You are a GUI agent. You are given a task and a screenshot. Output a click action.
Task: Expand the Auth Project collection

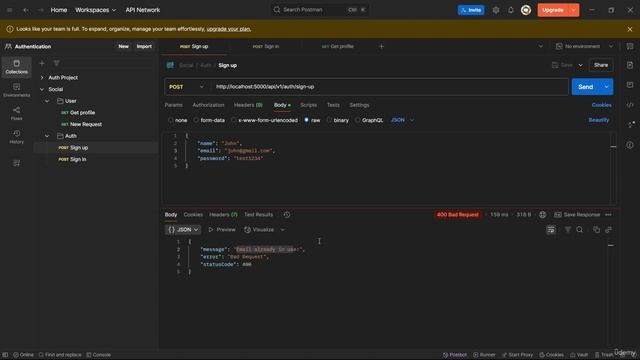pyautogui.click(x=42, y=78)
